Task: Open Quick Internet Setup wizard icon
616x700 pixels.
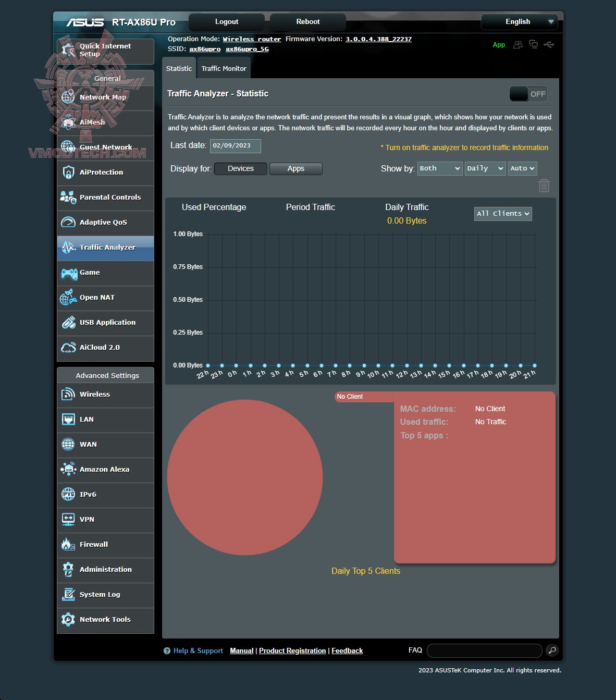Action: (x=68, y=51)
